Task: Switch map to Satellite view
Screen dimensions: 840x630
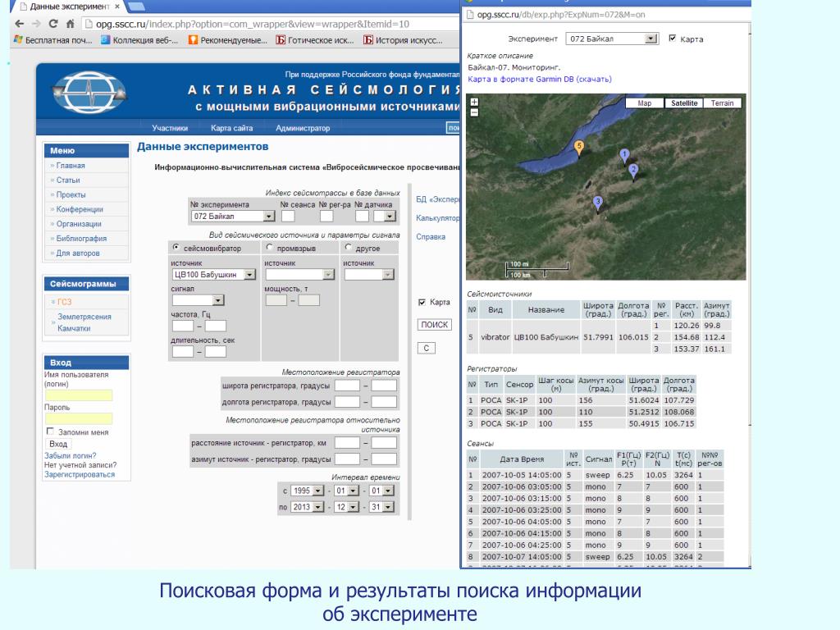Action: click(684, 103)
